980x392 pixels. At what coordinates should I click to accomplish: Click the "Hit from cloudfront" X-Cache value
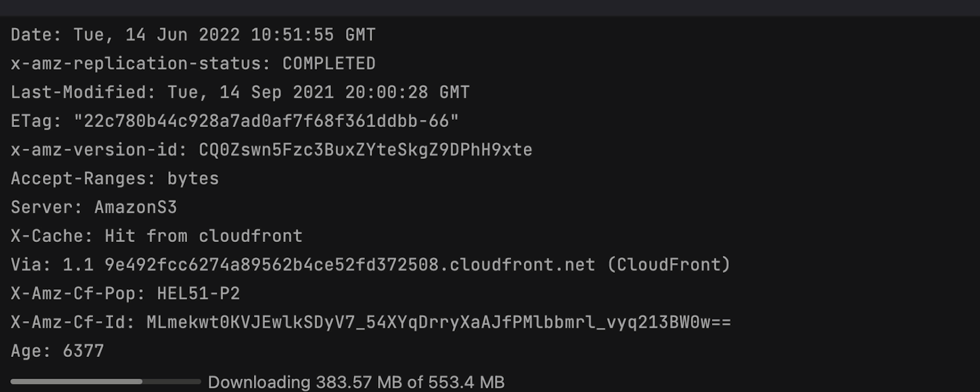[x=203, y=236]
